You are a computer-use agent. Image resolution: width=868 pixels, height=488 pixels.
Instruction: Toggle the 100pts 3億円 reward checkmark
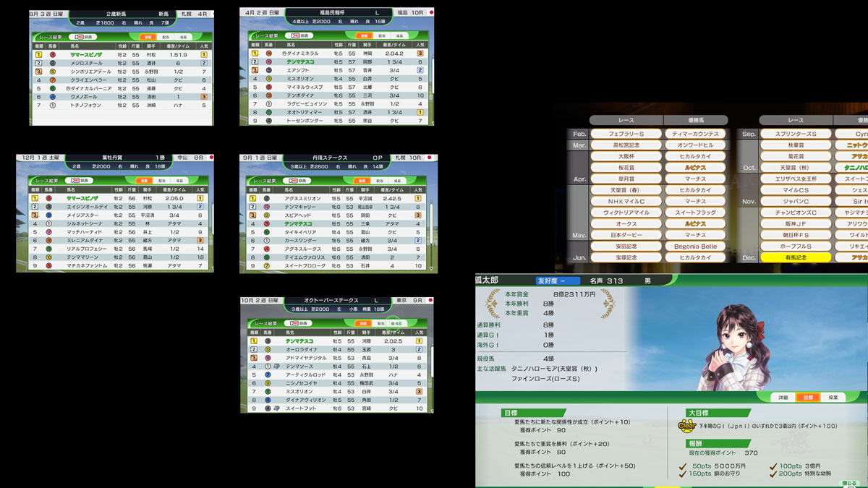(x=773, y=466)
